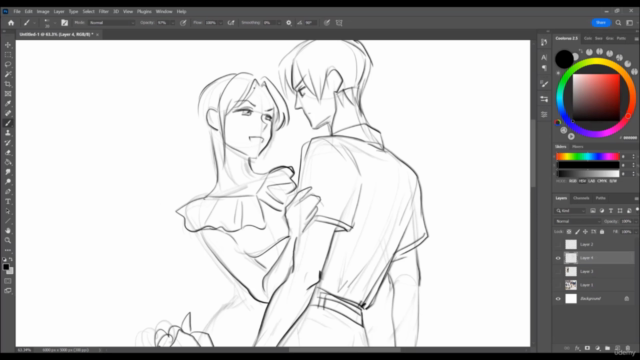Click the search magnifier icon top right

618,23
